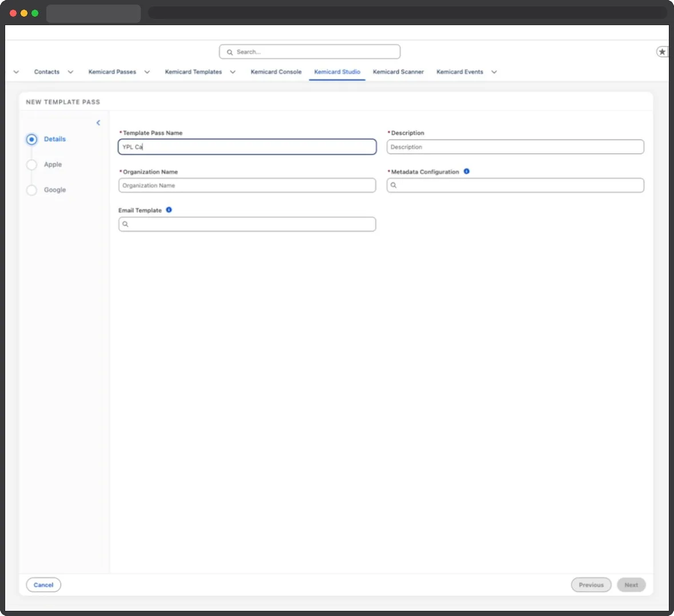Expand the leftmost navigation chevron before Contacts
Screen dimensions: 674x616
click(x=17, y=71)
